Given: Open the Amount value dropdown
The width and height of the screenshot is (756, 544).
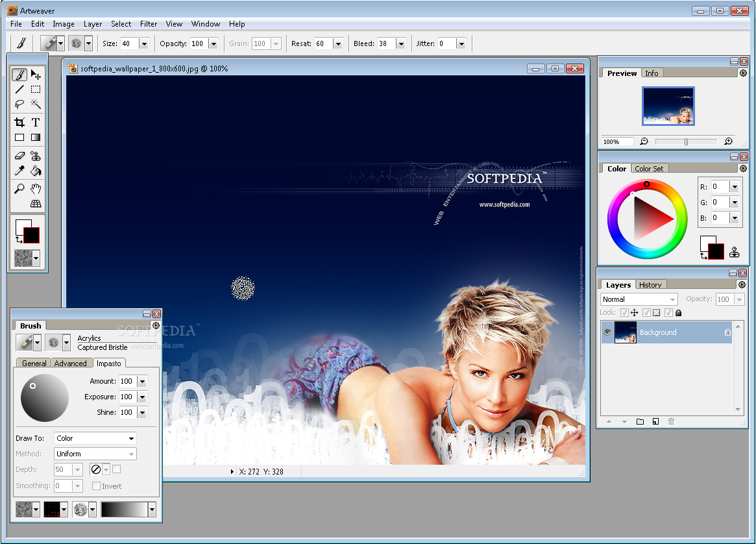Looking at the screenshot, I should [x=142, y=381].
